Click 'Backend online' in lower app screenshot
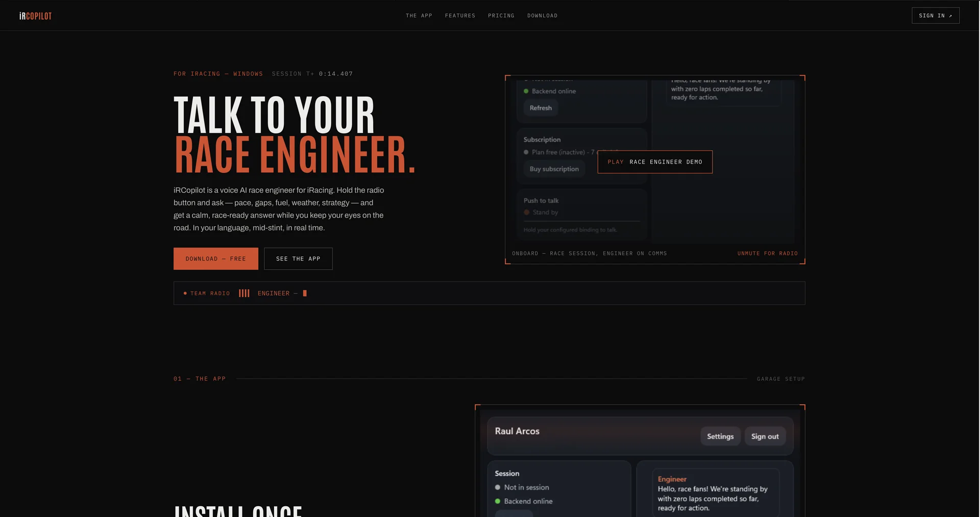The width and height of the screenshot is (980, 517). tap(528, 501)
